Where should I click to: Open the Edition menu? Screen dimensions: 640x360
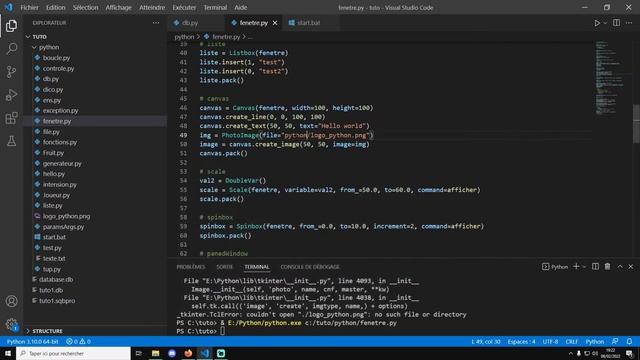[x=56, y=7]
